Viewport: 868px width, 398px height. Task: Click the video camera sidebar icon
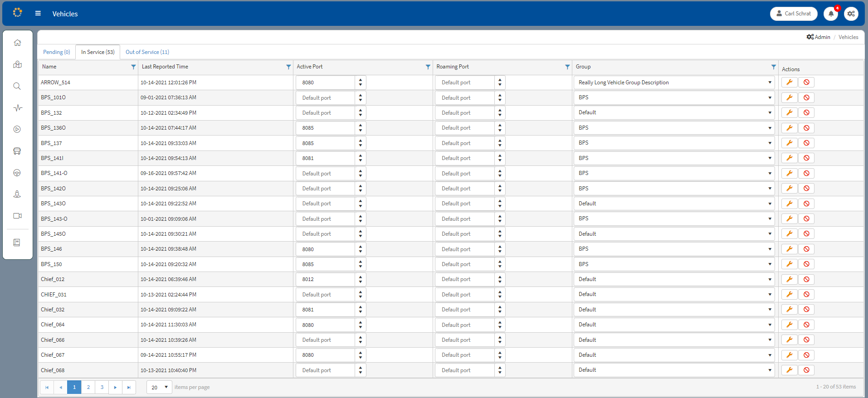point(17,216)
